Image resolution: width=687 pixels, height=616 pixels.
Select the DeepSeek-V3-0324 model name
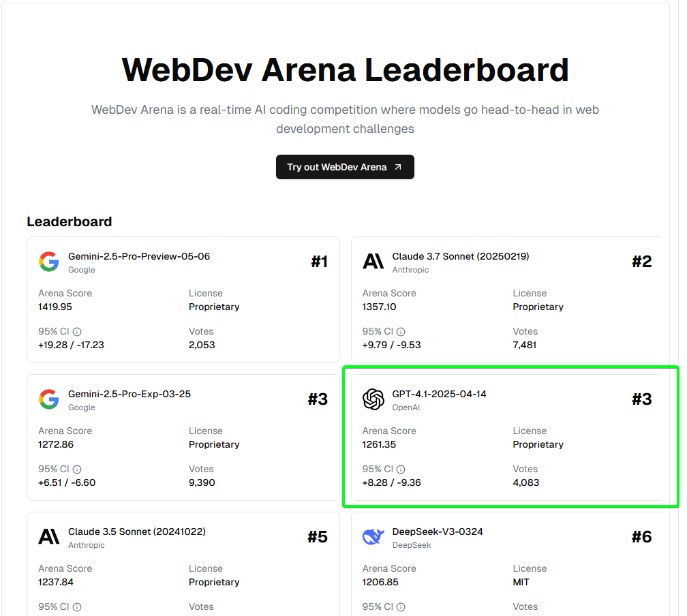tap(438, 532)
